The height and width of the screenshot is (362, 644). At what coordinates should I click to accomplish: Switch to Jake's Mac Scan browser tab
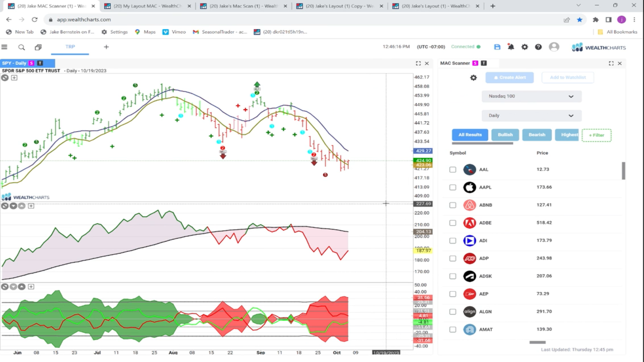pyautogui.click(x=244, y=6)
